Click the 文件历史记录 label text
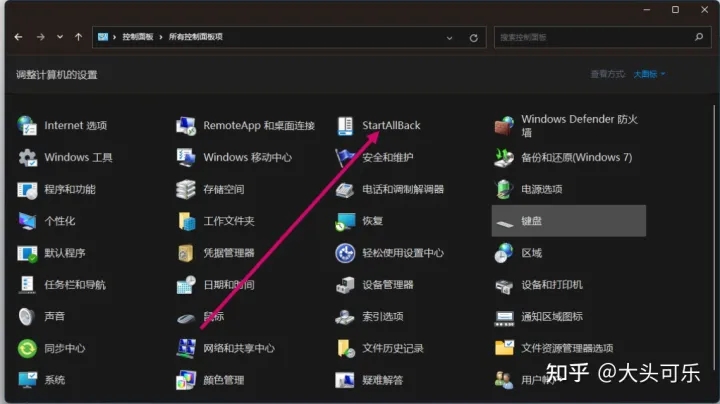 pos(393,348)
